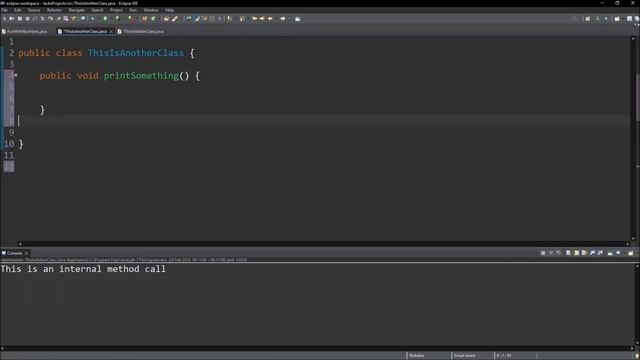Viewport: 640px width, 360px height.
Task: Click the Console horizontal scrollbar right arrow
Action: (x=633, y=348)
